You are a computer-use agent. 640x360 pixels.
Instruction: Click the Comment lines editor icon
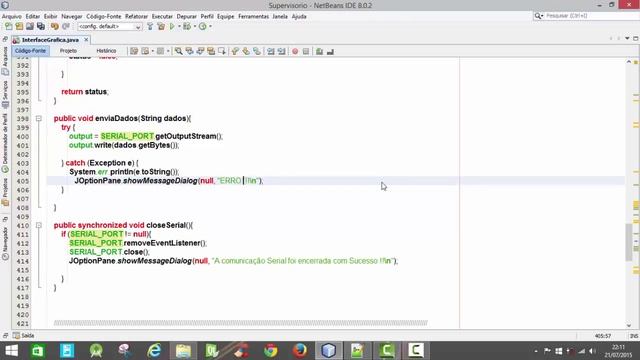pyautogui.click(x=319, y=51)
